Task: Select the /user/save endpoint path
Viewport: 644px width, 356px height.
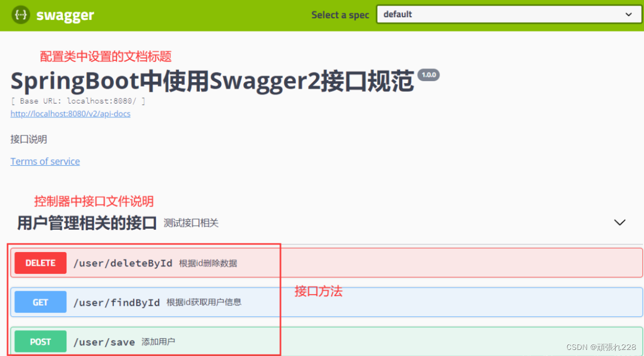Action: pyautogui.click(x=104, y=341)
